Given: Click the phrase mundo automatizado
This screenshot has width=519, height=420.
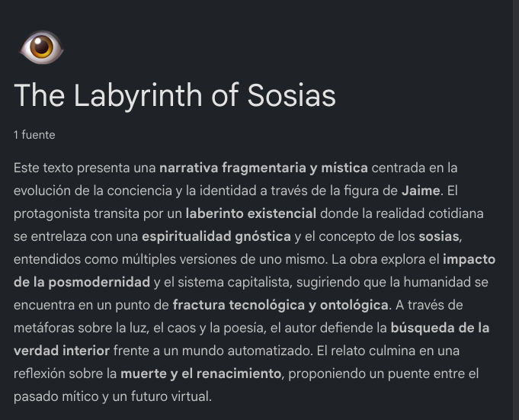Looking at the screenshot, I should (x=246, y=351).
